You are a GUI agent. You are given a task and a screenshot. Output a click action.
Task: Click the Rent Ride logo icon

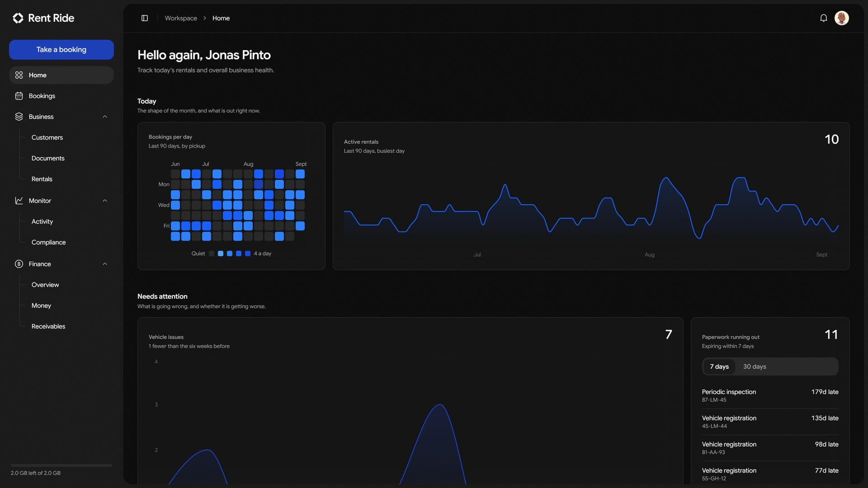18,18
